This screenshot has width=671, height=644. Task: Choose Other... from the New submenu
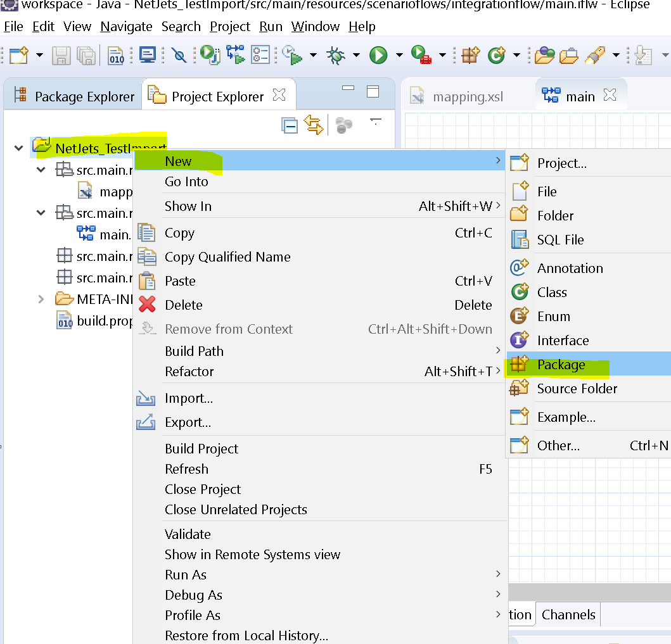pos(589,446)
